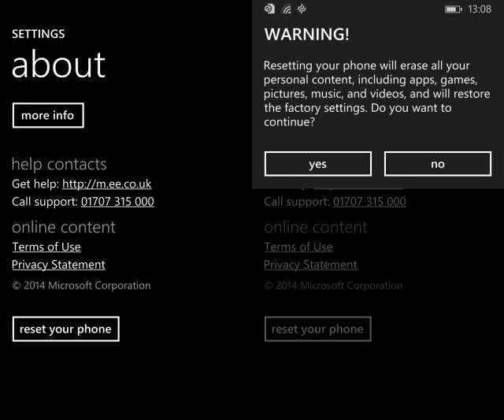Open the more info button

click(48, 115)
